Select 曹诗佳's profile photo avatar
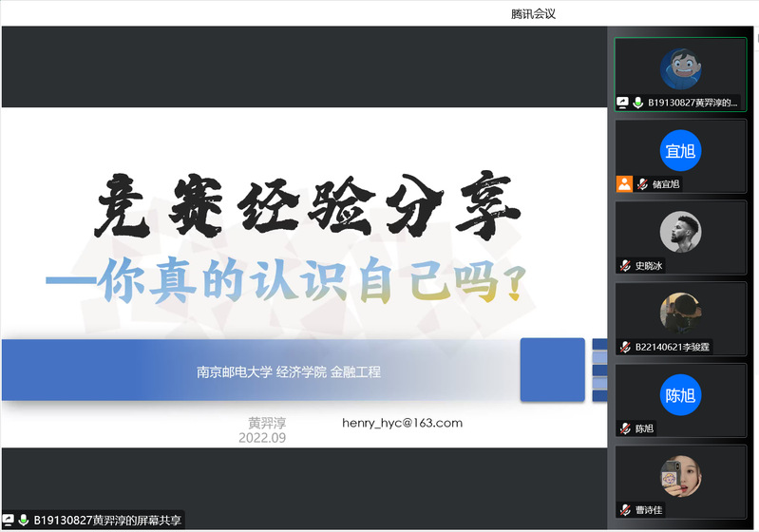 click(680, 476)
